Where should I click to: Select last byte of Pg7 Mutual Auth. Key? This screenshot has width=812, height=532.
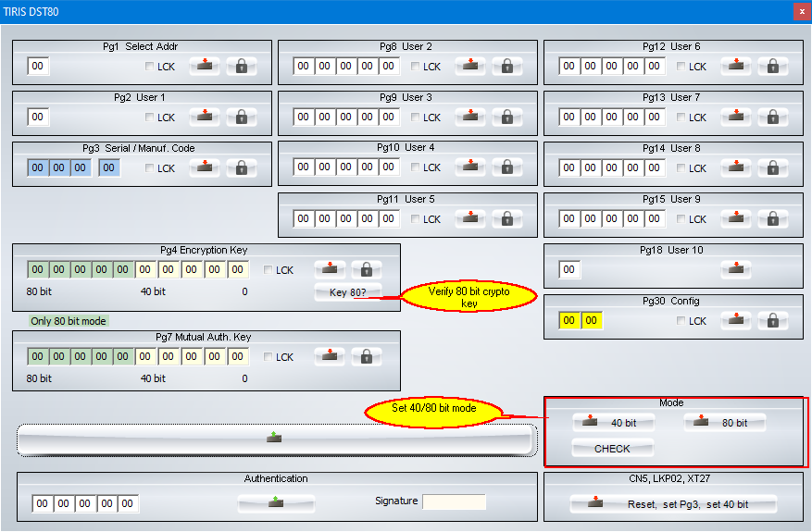point(238,356)
